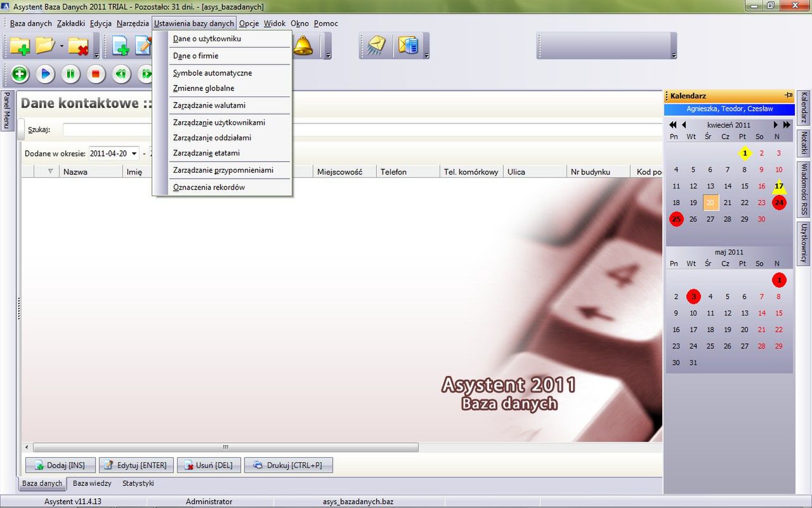This screenshot has width=812, height=508.
Task: Expand the date dropdown 2011-04-20
Action: pos(134,154)
